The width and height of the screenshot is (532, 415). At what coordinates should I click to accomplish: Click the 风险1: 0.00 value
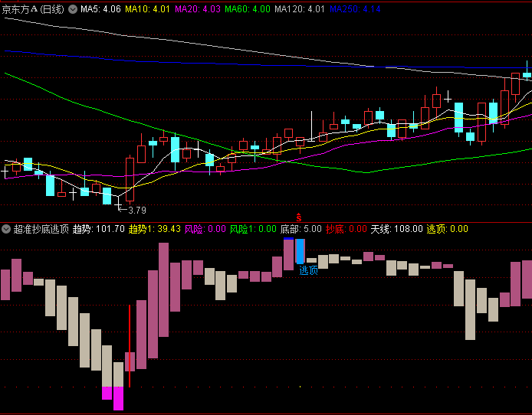pos(253,230)
